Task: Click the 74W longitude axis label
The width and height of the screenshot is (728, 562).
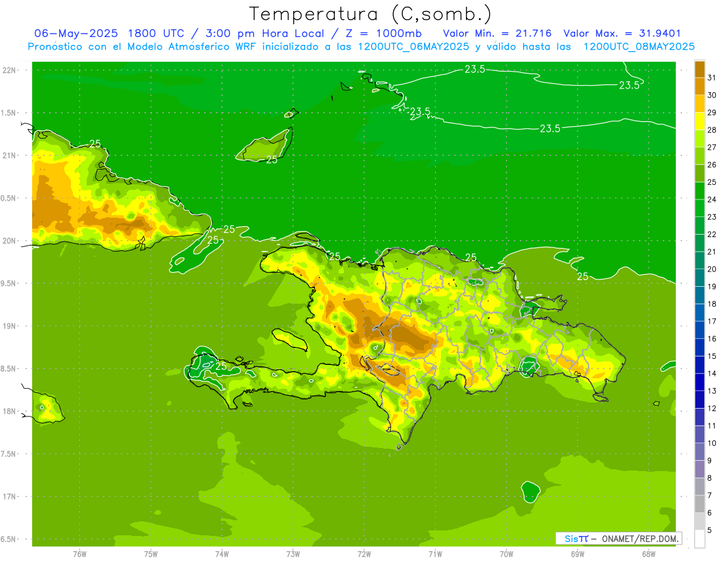Action: (x=222, y=554)
